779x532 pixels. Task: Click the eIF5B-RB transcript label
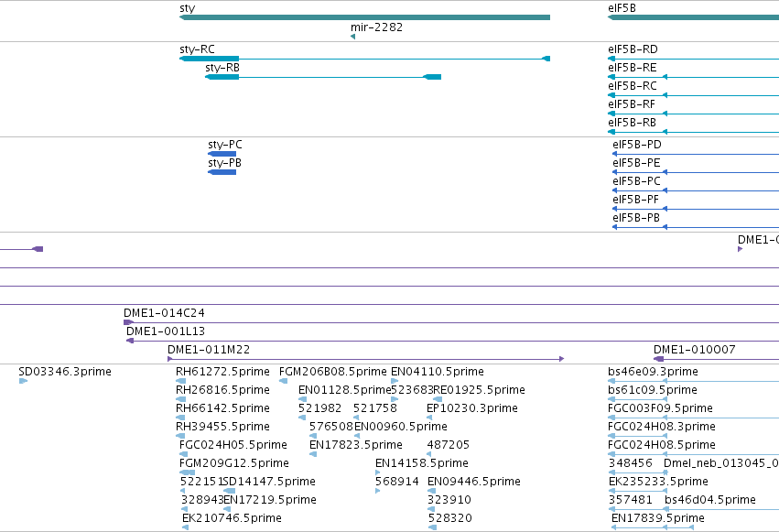pyautogui.click(x=632, y=123)
